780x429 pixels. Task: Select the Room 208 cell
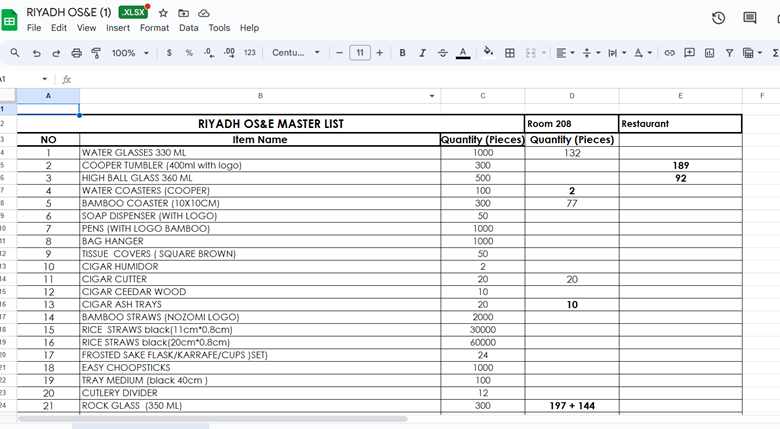[572, 124]
